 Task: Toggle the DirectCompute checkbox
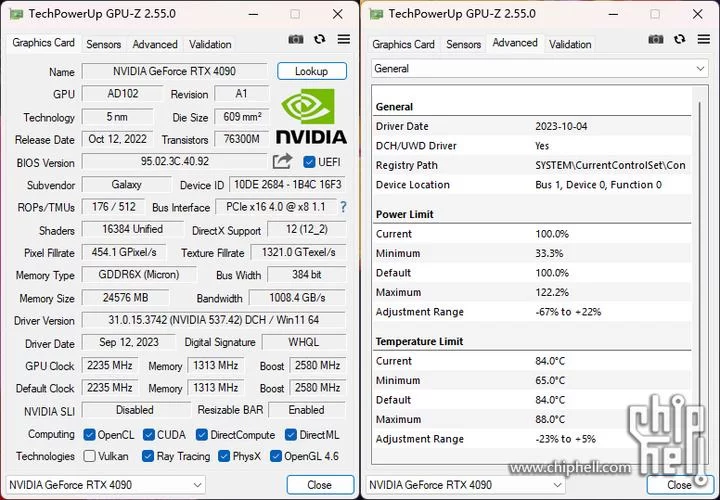(202, 435)
